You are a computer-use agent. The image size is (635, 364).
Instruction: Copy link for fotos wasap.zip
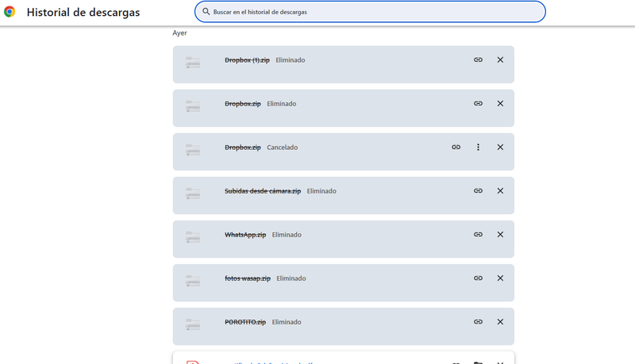[x=478, y=278]
